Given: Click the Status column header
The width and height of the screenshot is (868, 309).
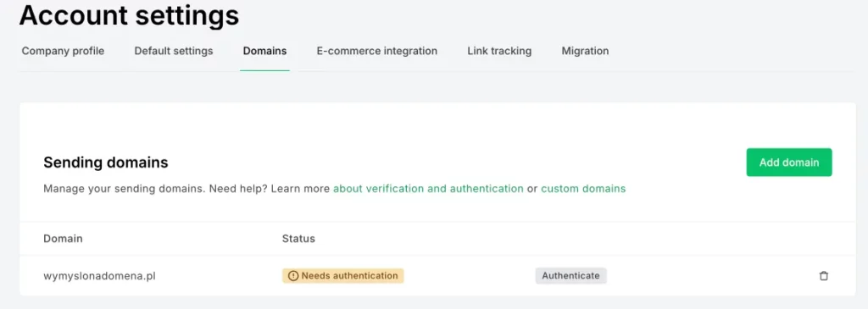Looking at the screenshot, I should (298, 239).
